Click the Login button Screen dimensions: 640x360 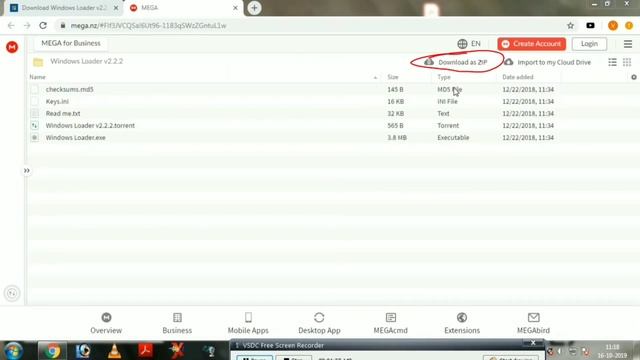coord(589,44)
